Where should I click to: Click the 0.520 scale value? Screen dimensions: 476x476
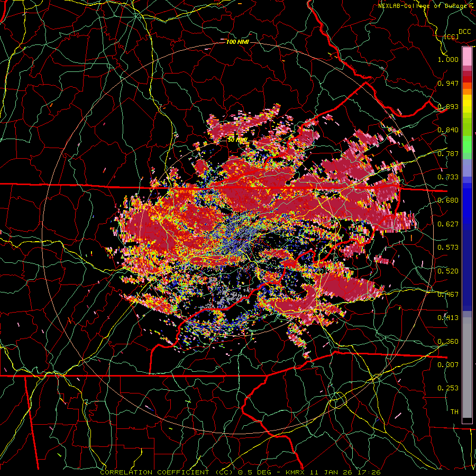tap(448, 271)
